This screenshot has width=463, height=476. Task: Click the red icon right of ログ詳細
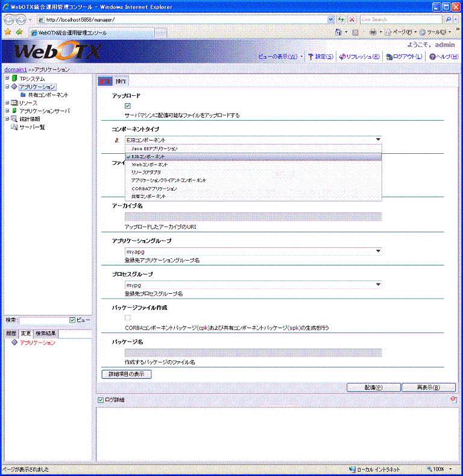coord(453,399)
